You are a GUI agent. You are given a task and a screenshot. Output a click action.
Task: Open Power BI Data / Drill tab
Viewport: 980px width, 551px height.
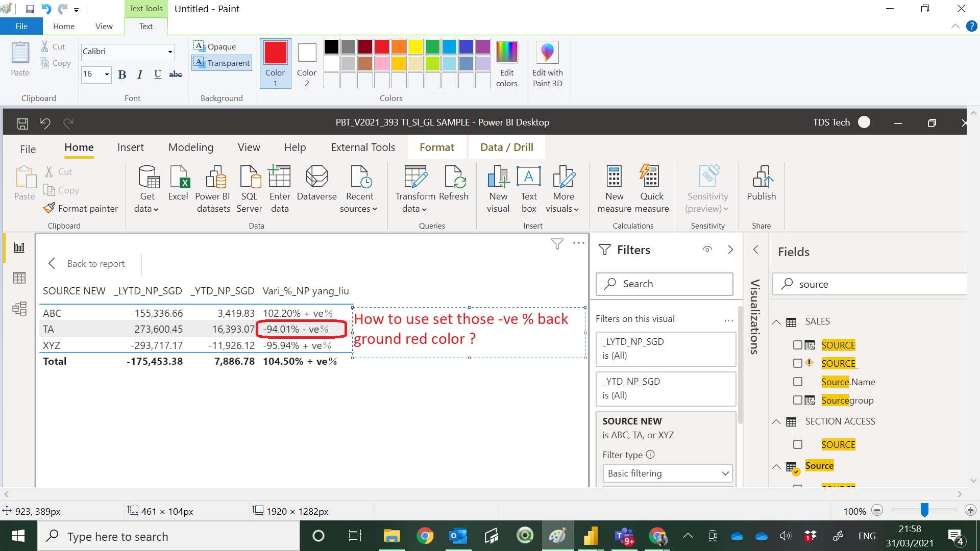coord(507,147)
